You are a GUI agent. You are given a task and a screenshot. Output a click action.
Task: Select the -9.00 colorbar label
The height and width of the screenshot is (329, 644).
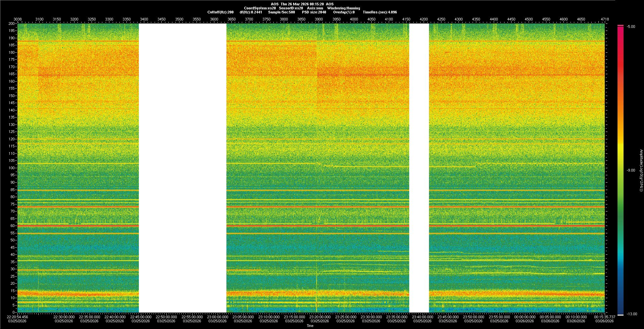tap(631, 170)
